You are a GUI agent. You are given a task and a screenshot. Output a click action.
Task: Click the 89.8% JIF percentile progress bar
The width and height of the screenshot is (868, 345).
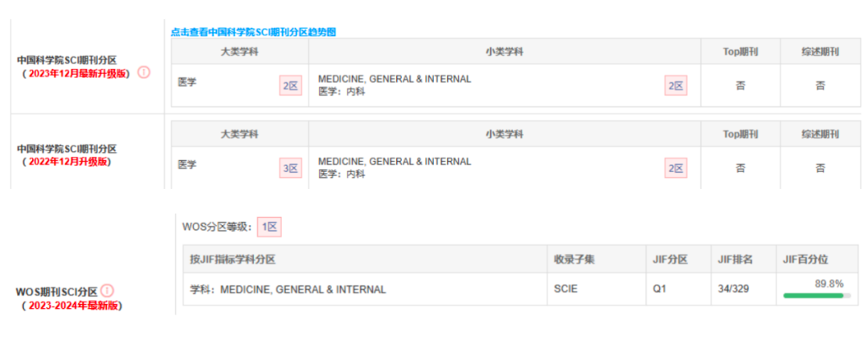[x=817, y=296]
